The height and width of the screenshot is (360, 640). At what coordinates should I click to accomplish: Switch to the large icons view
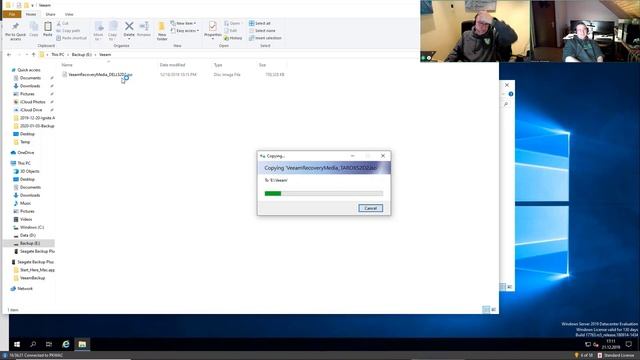coord(493,310)
